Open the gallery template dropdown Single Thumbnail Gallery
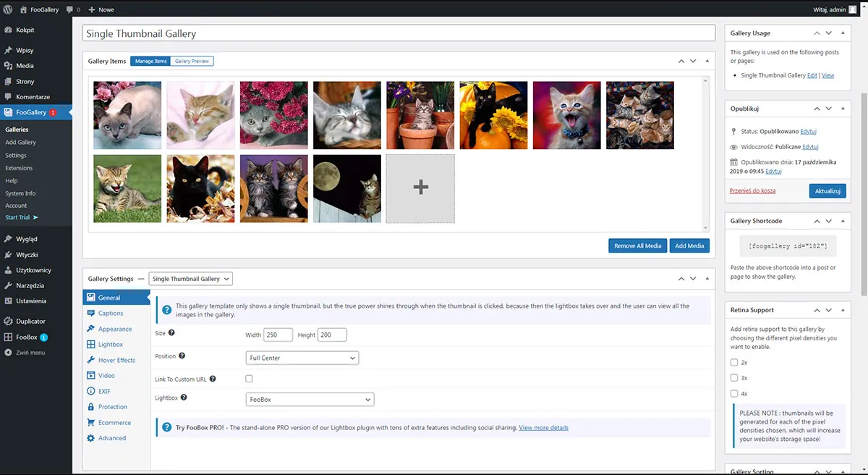 [x=190, y=279]
